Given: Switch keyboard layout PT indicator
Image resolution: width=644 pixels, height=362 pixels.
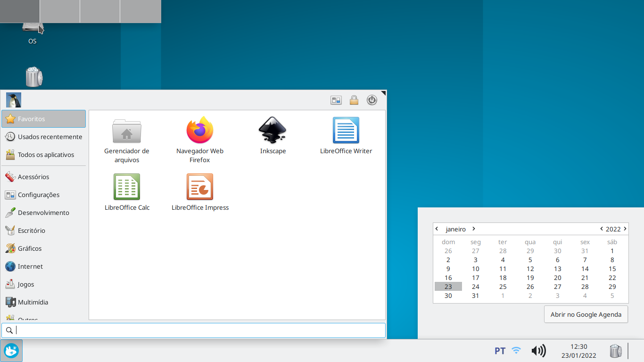Looking at the screenshot, I should (500, 351).
